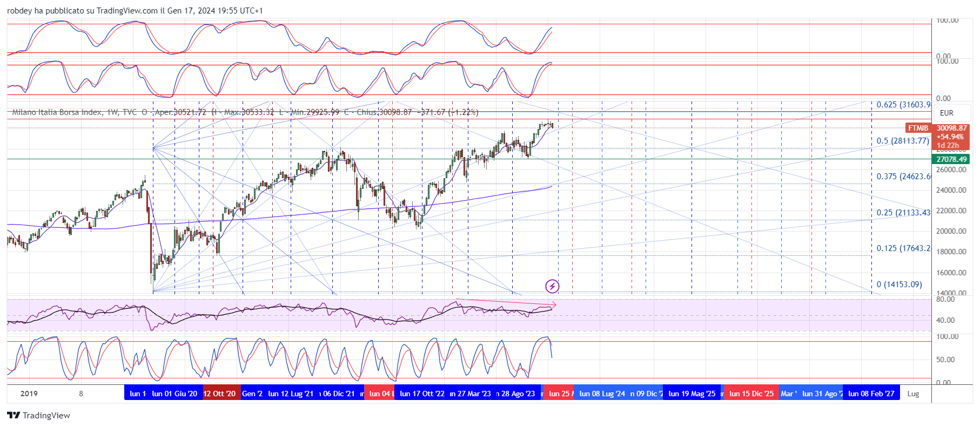Select the 'lun 08 Lug '24' date marker
Viewport: 980px width, 427px height.
pos(602,394)
